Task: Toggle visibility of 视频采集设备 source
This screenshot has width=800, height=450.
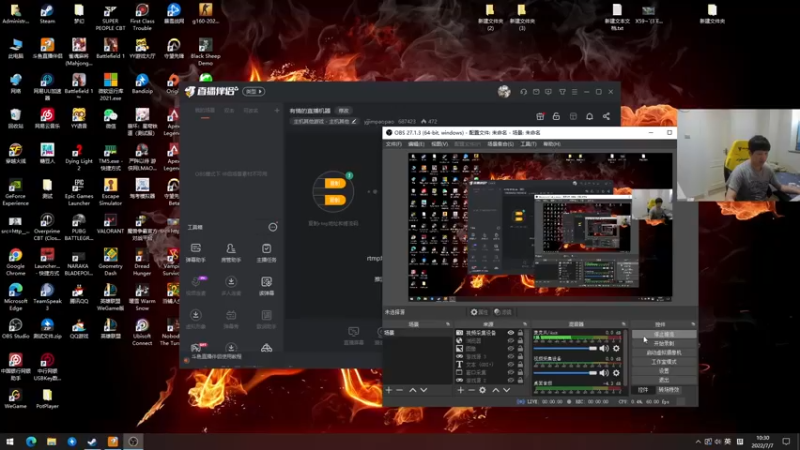Action: [x=511, y=333]
